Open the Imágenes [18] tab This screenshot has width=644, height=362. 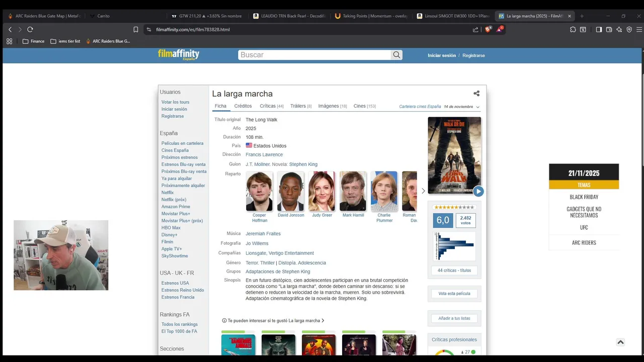tap(333, 106)
